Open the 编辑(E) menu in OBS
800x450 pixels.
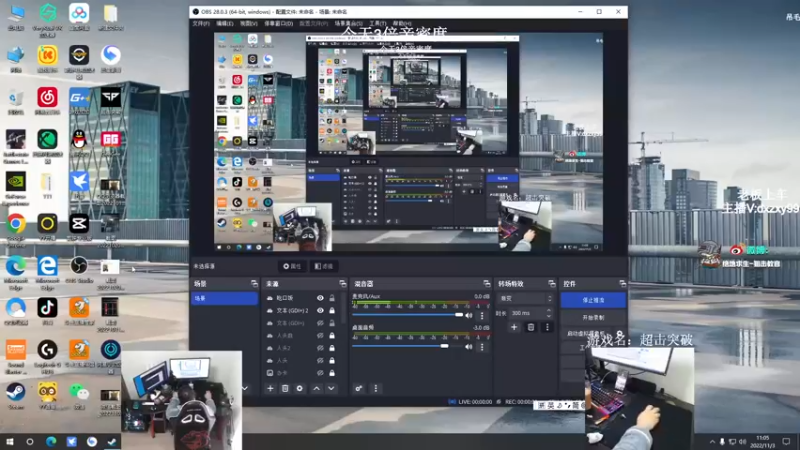pyautogui.click(x=224, y=23)
